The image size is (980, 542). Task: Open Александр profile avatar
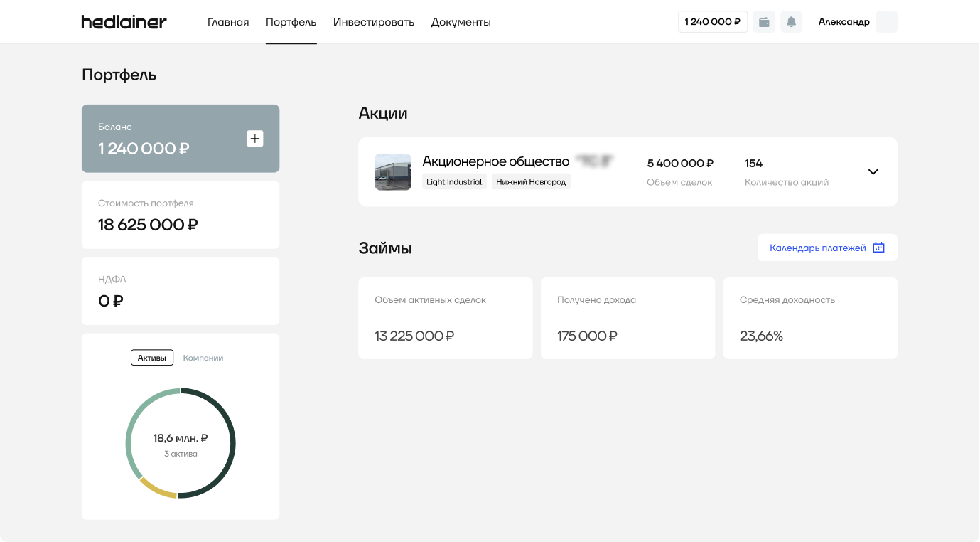(x=886, y=22)
